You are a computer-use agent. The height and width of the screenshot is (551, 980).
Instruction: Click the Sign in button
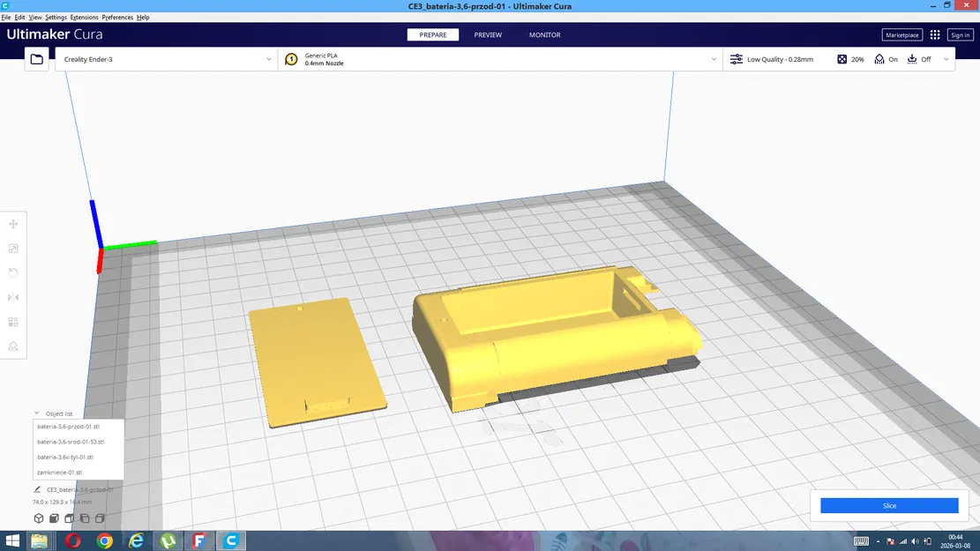960,35
